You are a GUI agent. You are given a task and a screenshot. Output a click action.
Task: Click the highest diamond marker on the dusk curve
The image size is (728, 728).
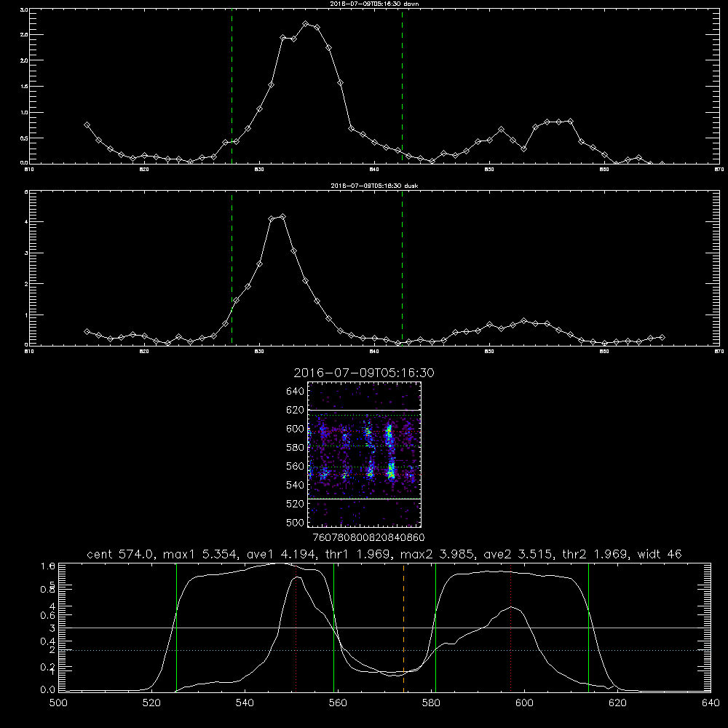point(282,217)
